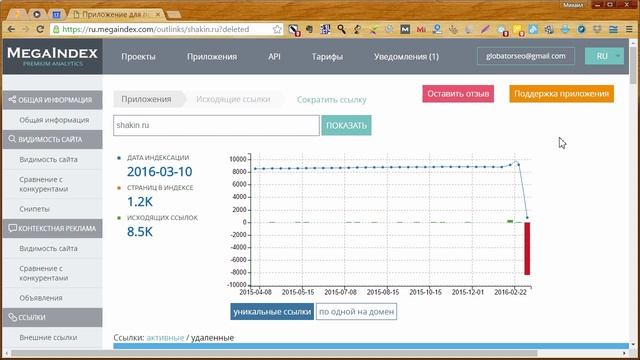The width and height of the screenshot is (640, 360).
Task: Open Внешние ссылки in the sidebar
Action: click(48, 338)
